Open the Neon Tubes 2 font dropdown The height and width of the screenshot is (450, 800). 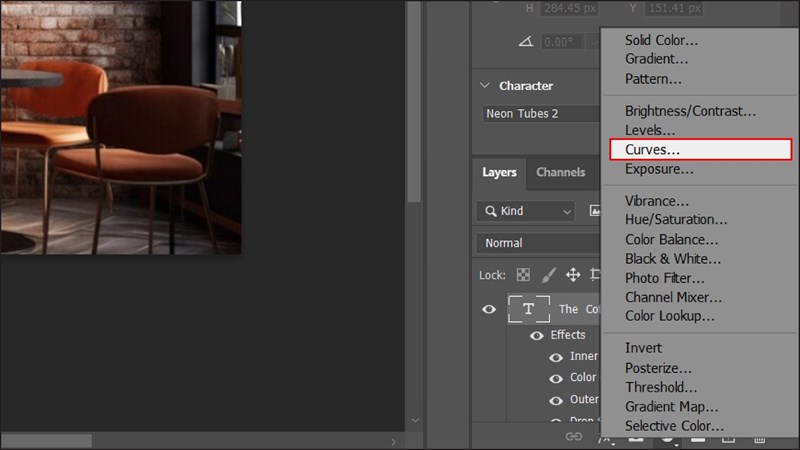541,113
